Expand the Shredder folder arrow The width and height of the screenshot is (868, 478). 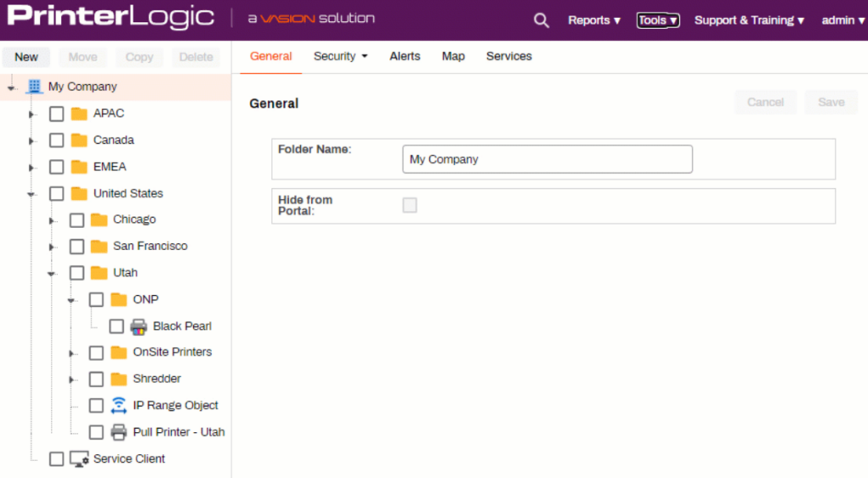pos(71,380)
